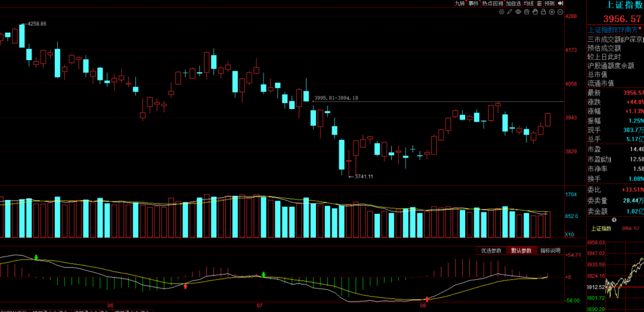
Task: Zoom in with the plus circle icon
Action: pos(552,13)
